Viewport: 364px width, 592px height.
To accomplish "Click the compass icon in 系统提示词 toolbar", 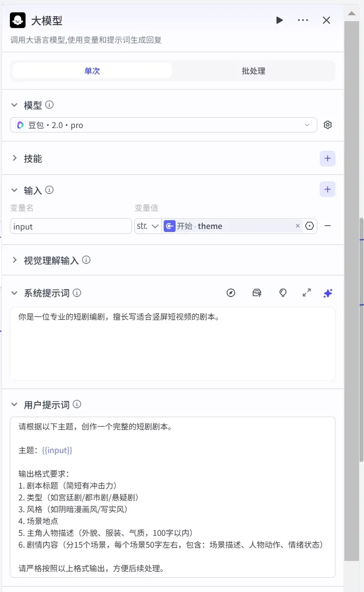I will point(231,293).
